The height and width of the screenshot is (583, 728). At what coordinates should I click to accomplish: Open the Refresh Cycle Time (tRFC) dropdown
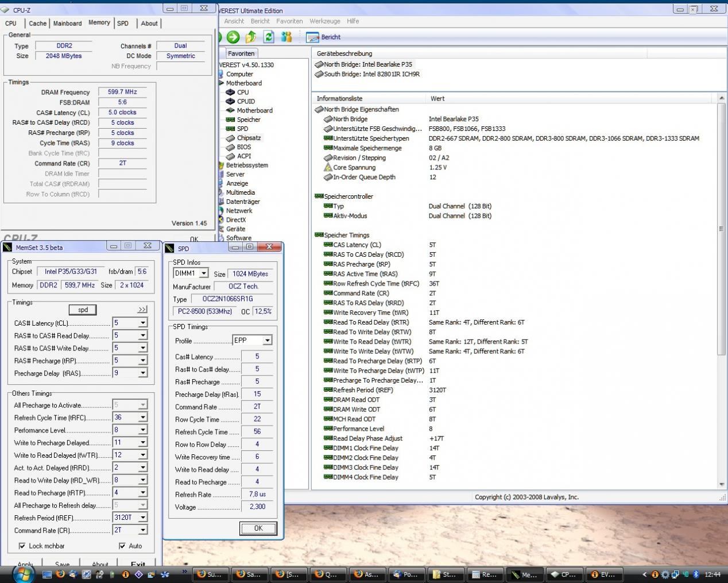[142, 418]
